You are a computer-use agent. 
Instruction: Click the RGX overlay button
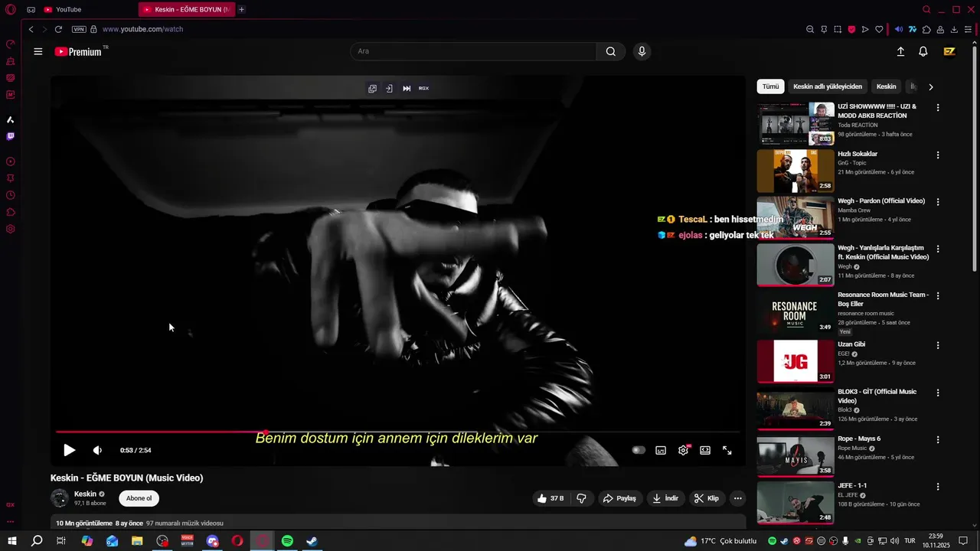click(423, 88)
